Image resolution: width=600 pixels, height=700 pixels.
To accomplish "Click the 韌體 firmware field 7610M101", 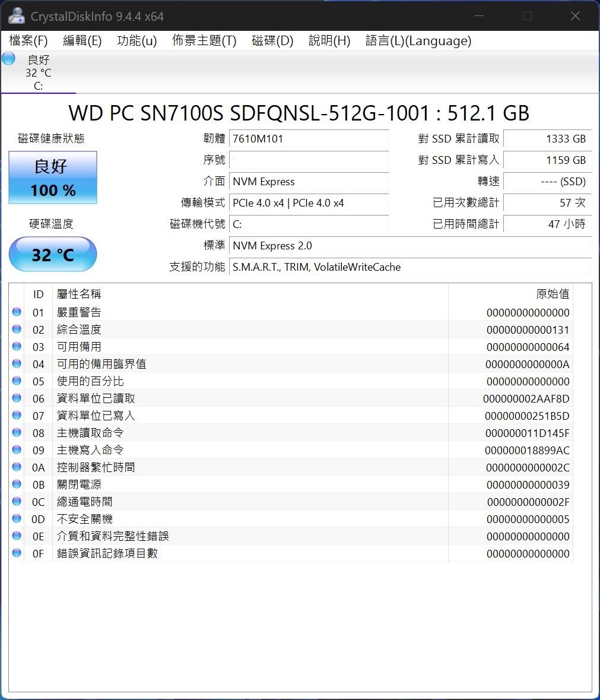I will 309,139.
